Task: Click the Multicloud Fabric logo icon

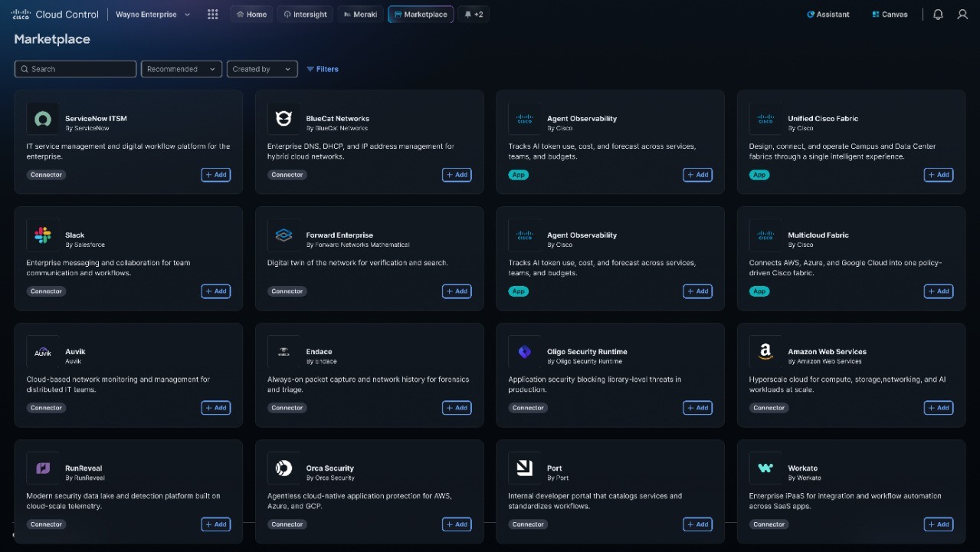Action: [x=765, y=235]
